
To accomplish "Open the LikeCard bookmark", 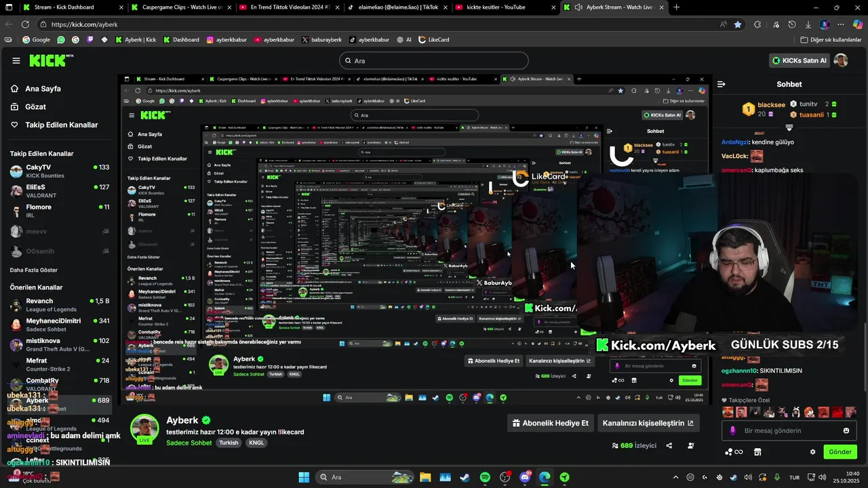I will (x=434, y=40).
